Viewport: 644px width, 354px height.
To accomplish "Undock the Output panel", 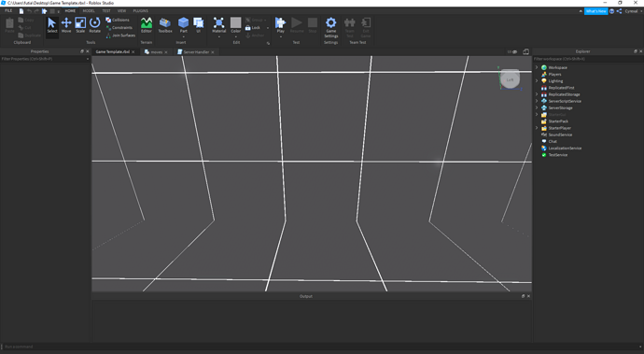I will pos(523,296).
